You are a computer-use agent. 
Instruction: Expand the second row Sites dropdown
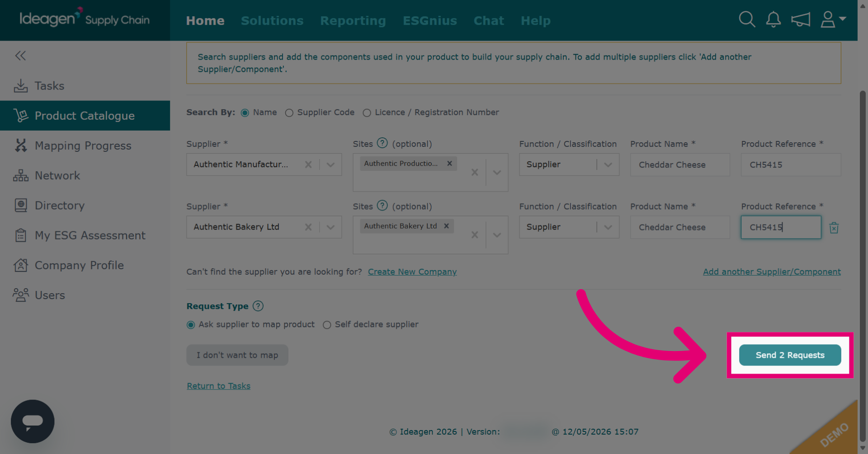[x=497, y=234]
